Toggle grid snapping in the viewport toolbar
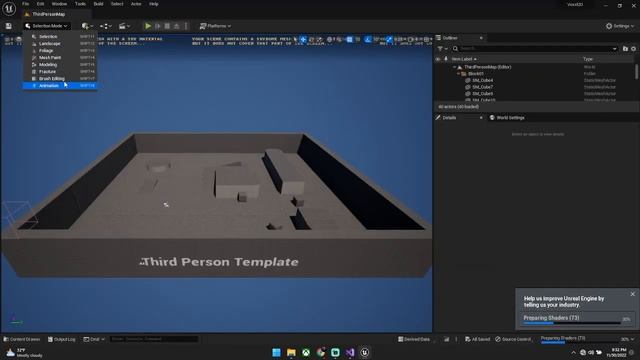640x360 pixels. pos(349,40)
